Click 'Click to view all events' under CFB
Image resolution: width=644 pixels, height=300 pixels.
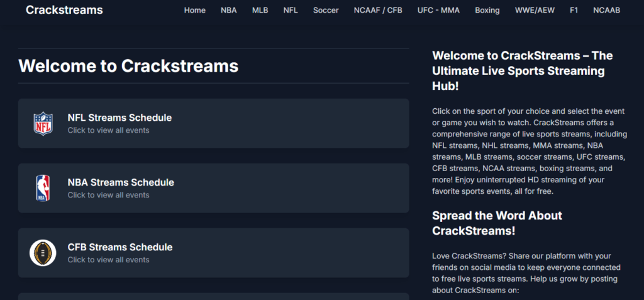click(108, 260)
